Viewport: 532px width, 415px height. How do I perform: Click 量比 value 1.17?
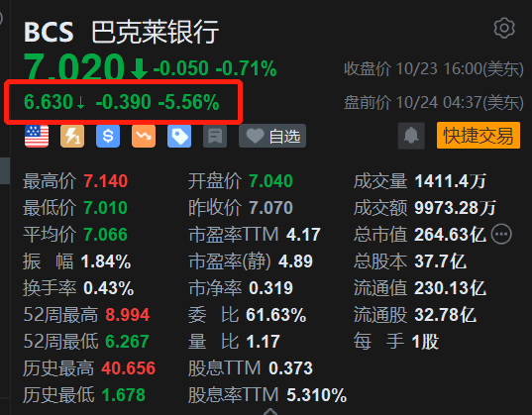263,342
